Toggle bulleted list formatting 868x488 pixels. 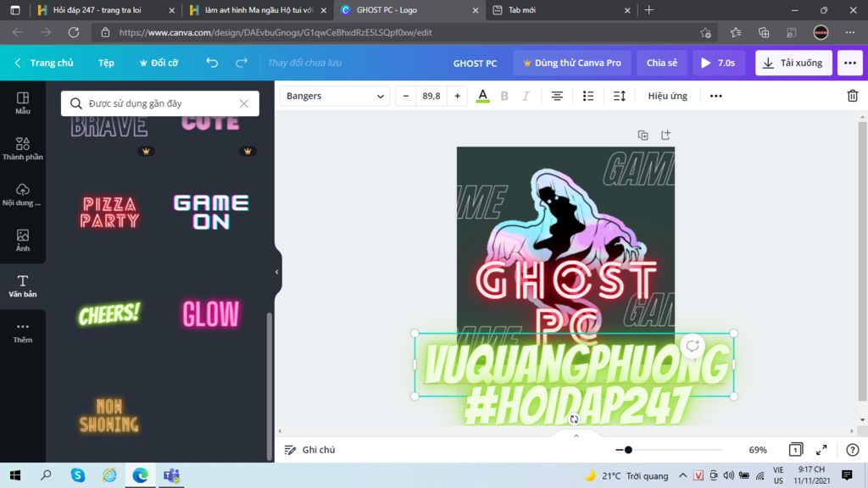point(588,96)
